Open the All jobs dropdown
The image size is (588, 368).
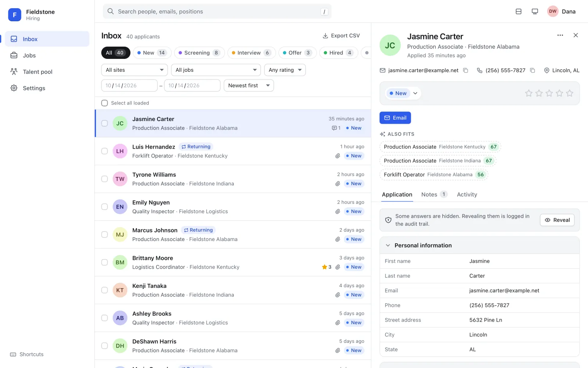[216, 70]
